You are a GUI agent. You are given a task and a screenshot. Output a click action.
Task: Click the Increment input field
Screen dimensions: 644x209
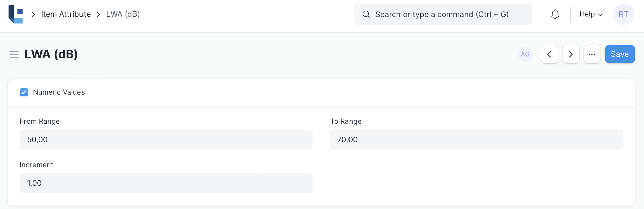tap(166, 183)
